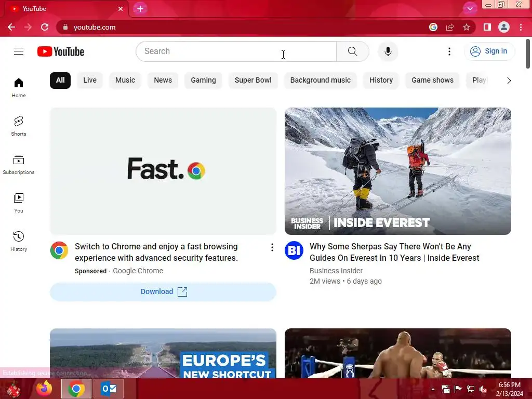Viewport: 532px width, 399px height.
Task: Select the Live filter chip
Action: click(x=90, y=81)
